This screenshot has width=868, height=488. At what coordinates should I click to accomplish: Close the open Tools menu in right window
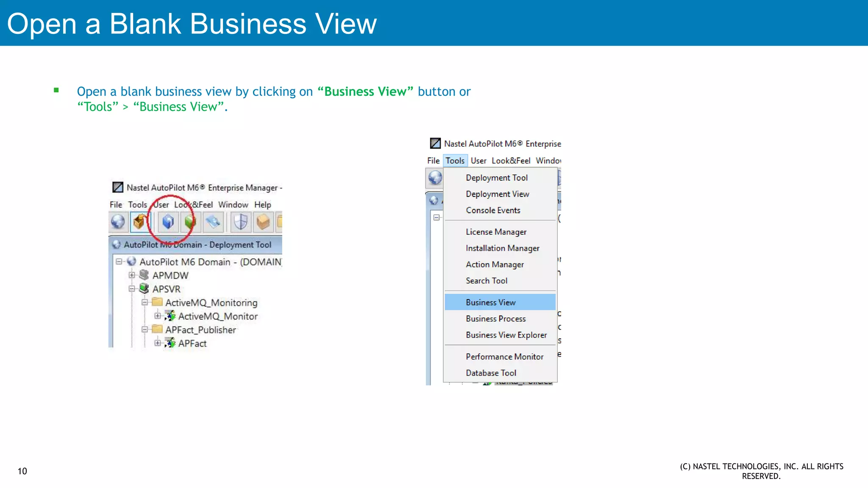click(455, 161)
